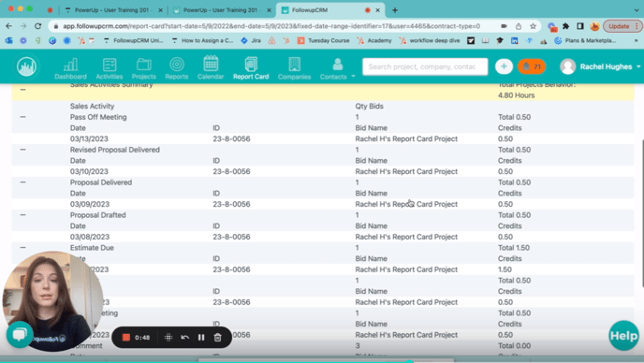The image size is (644, 363).
Task: Click the 4.80 Hours total text
Action: click(517, 95)
